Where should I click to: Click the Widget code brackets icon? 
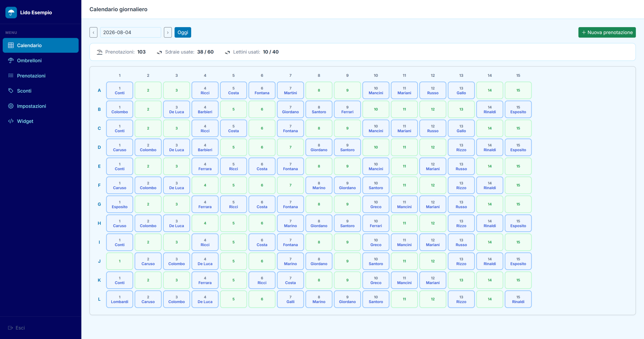click(x=11, y=121)
